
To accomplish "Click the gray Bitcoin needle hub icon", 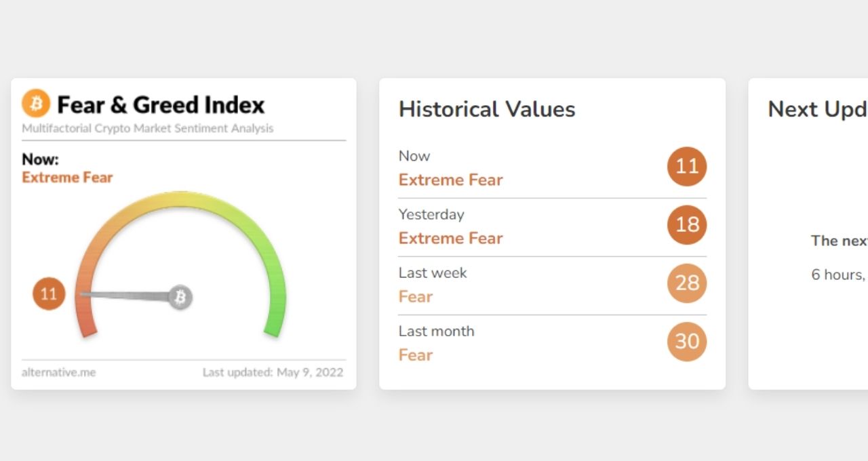I will [x=180, y=297].
